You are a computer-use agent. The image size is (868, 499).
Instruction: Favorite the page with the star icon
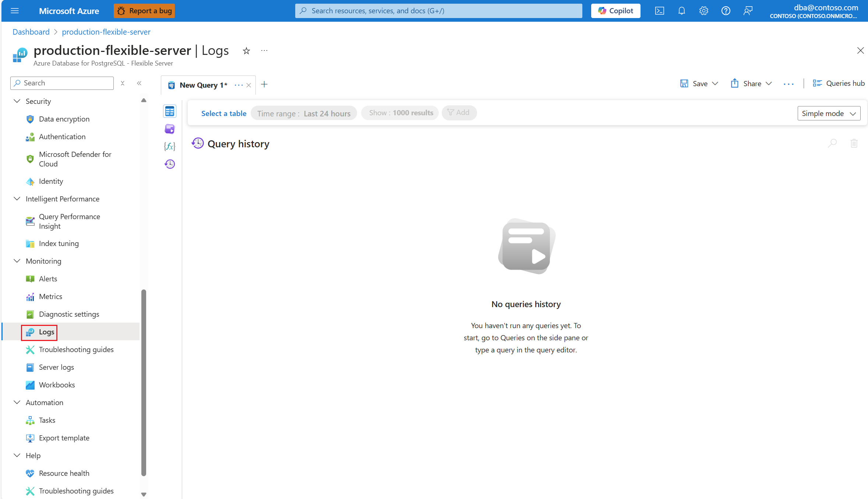[x=246, y=51]
